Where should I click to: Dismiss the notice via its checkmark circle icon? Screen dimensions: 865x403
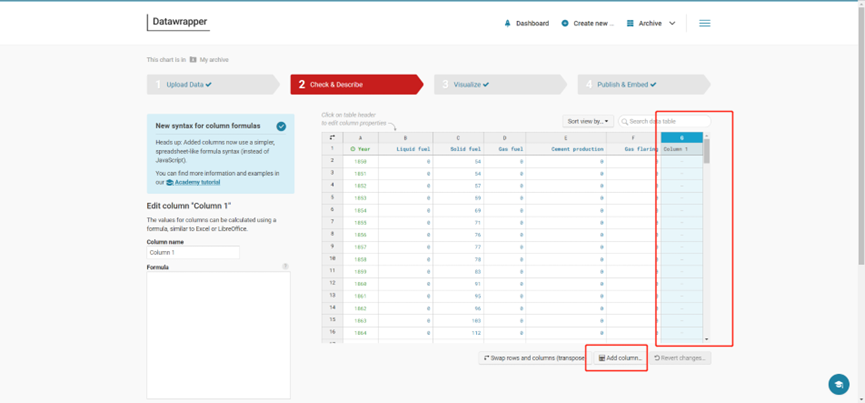(281, 126)
